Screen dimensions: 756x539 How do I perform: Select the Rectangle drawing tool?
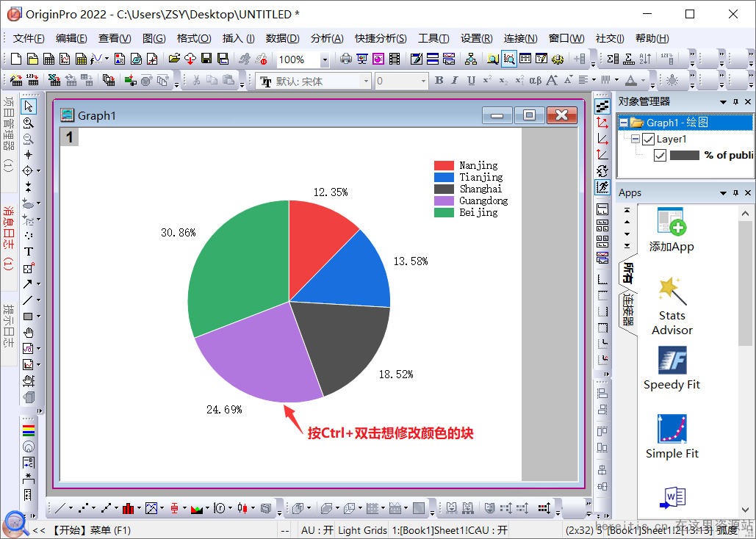28,316
